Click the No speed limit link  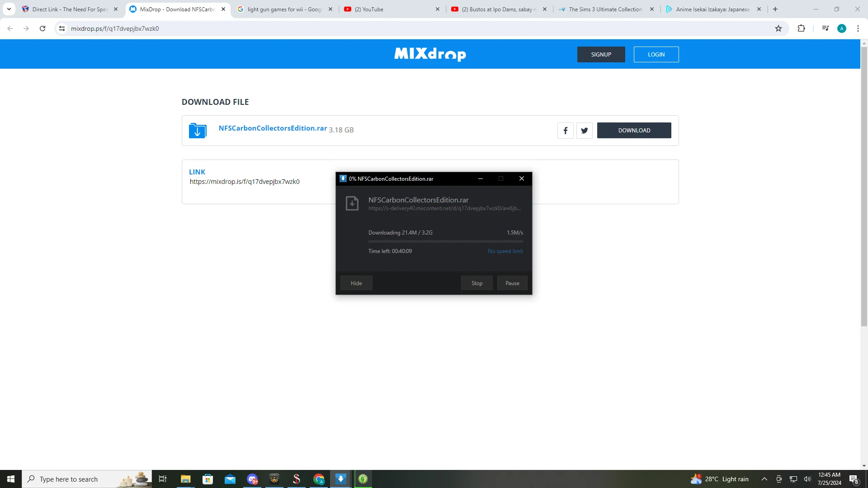click(x=505, y=251)
